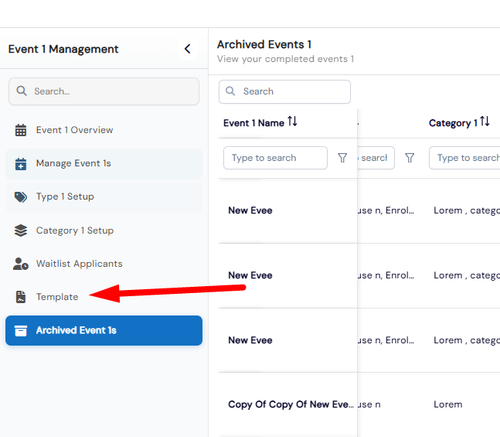The image size is (500, 437).
Task: Click the Archived Event 1s archive icon
Action: [21, 331]
